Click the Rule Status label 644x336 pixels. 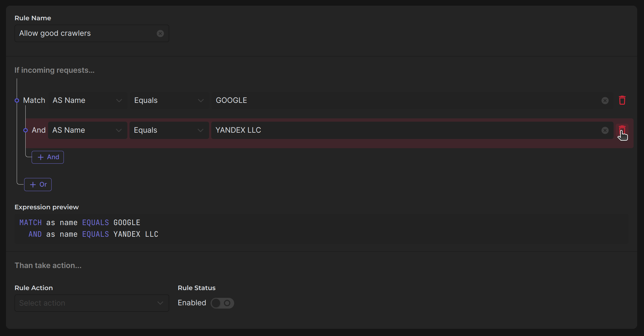coord(197,288)
